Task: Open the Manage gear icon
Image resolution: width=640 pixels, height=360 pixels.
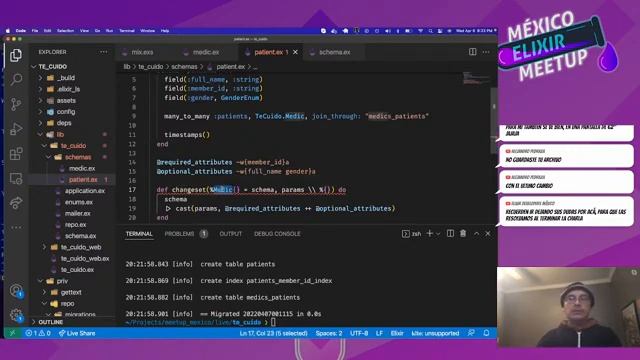Action: (x=16, y=315)
